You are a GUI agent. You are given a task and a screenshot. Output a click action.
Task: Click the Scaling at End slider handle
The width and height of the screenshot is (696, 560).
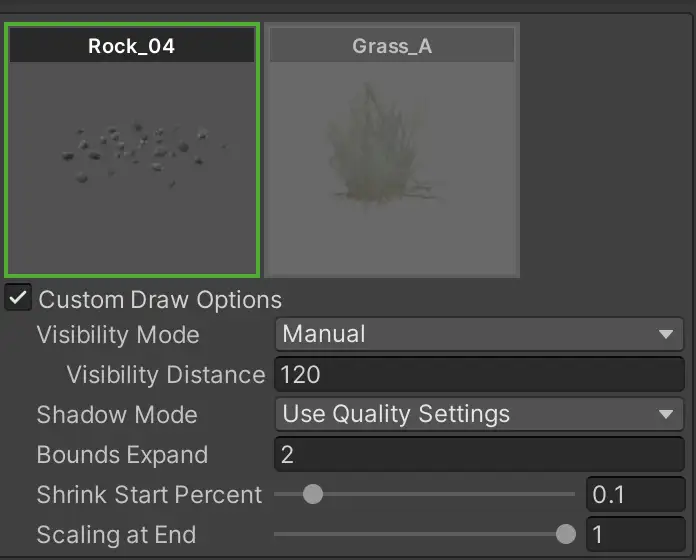click(x=566, y=534)
